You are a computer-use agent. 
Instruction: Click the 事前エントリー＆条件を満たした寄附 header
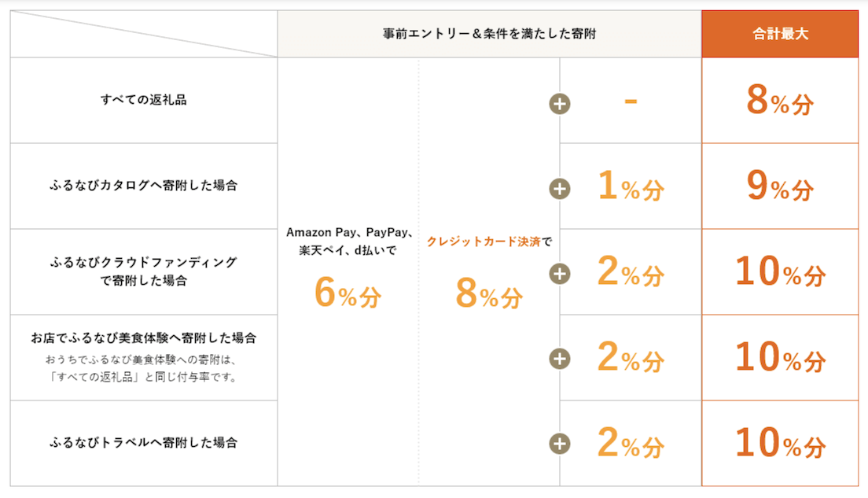(489, 34)
